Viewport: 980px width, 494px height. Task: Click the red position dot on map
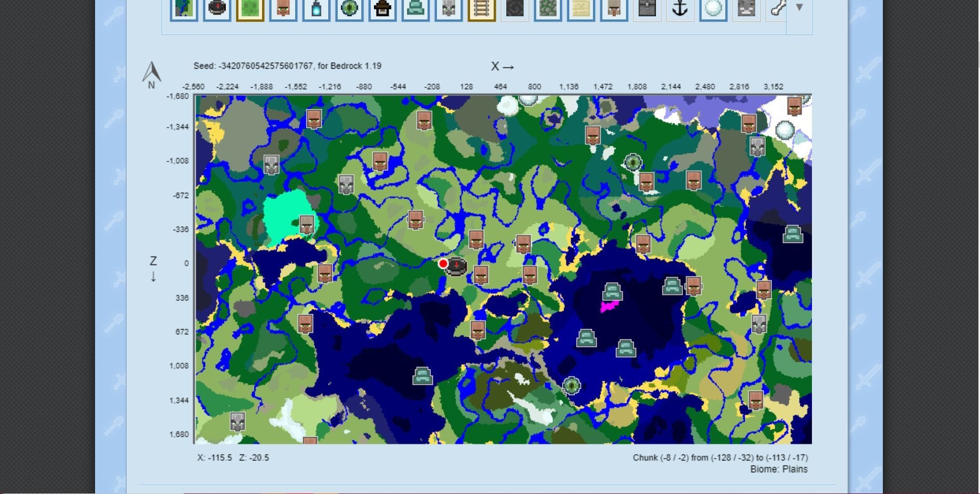pyautogui.click(x=443, y=263)
